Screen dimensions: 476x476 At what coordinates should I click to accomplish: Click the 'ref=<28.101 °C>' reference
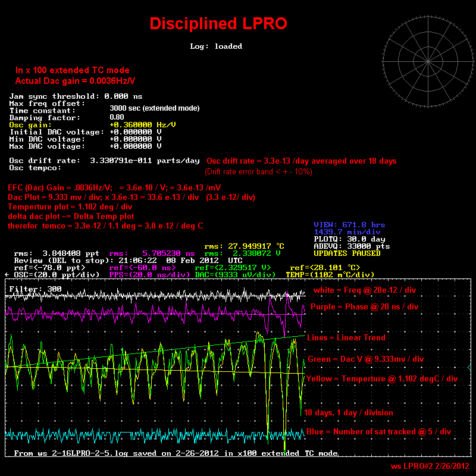coord(325,268)
